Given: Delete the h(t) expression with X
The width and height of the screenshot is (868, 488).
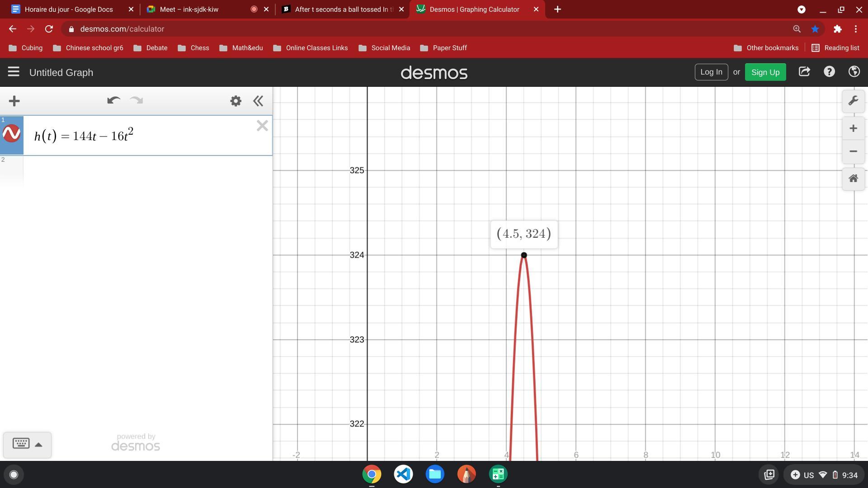Looking at the screenshot, I should 262,126.
